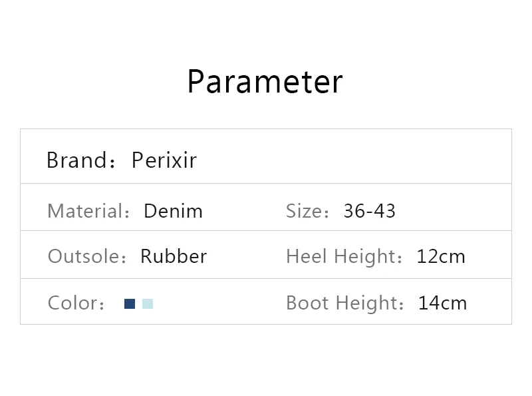The image size is (532, 396).
Task: Click the Heel Height label
Action: tap(342, 256)
